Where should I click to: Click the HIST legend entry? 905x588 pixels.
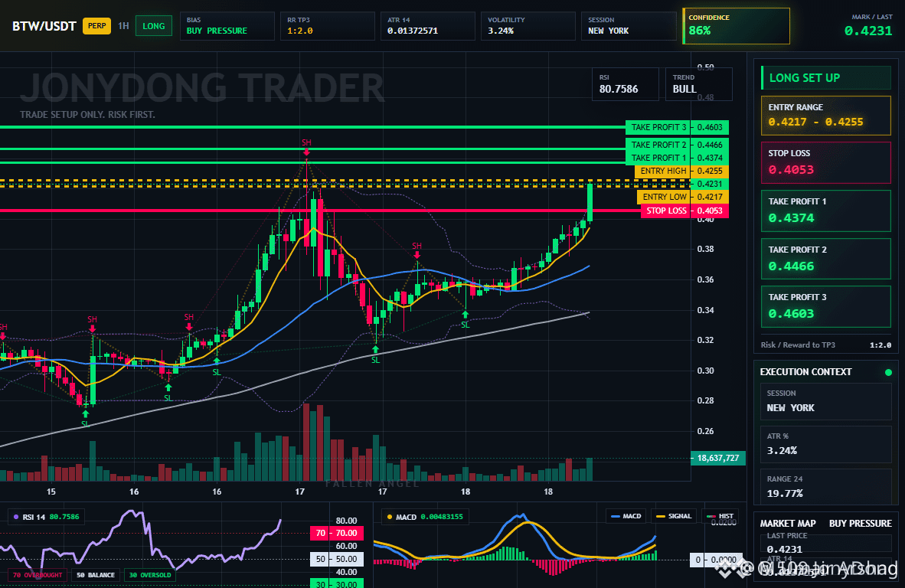coord(721,517)
